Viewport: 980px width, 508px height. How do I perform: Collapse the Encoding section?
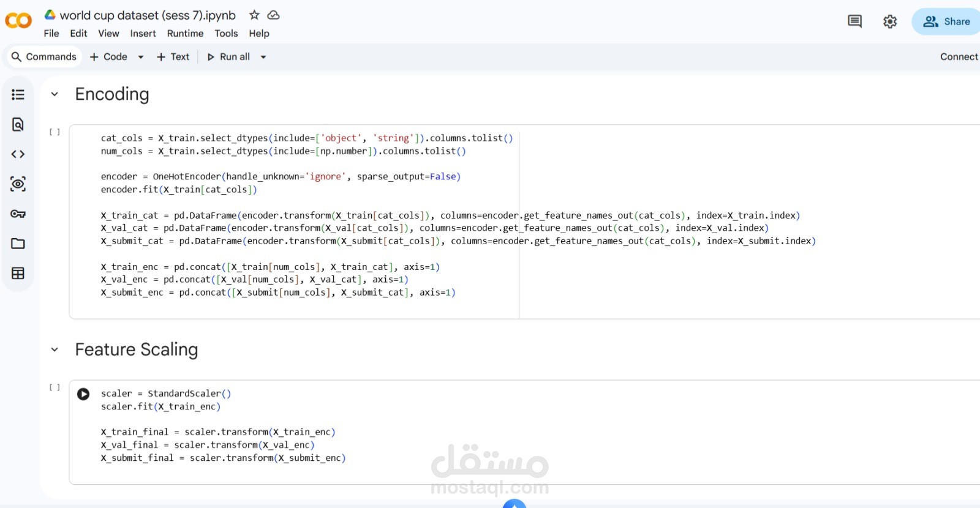click(55, 94)
